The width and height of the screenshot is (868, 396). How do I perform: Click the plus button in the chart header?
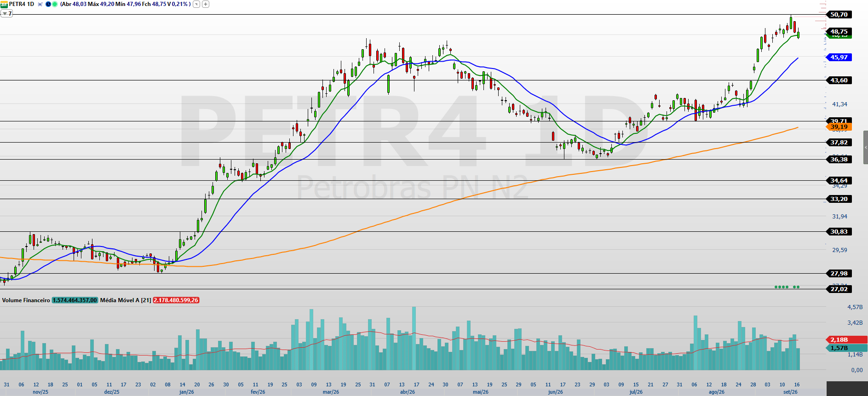pos(206,4)
